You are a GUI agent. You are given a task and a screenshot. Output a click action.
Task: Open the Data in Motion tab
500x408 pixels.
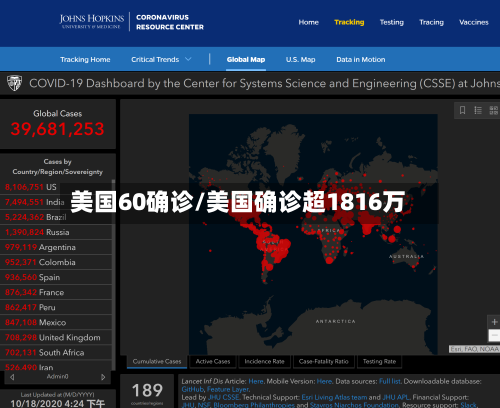(361, 59)
